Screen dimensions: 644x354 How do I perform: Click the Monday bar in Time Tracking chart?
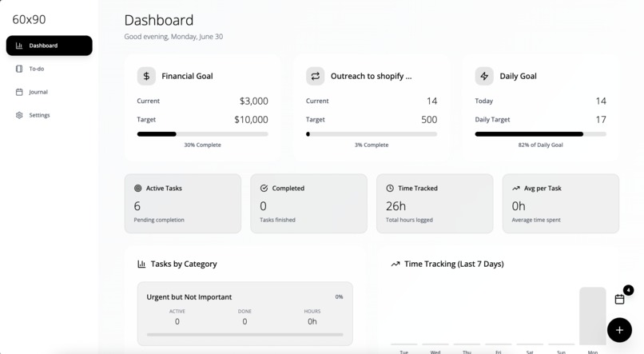tap(593, 316)
